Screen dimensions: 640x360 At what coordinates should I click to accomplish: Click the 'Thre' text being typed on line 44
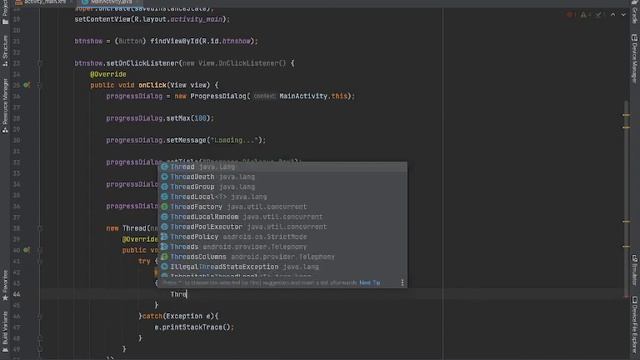178,294
